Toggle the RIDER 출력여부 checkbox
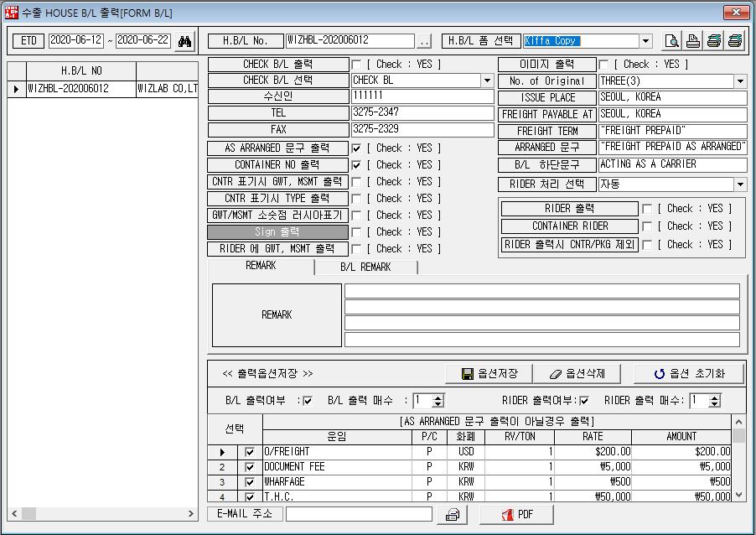 tap(584, 401)
